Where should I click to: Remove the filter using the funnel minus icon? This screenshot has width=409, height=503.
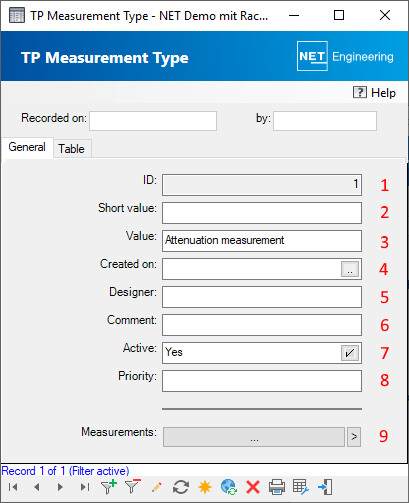tap(133, 487)
